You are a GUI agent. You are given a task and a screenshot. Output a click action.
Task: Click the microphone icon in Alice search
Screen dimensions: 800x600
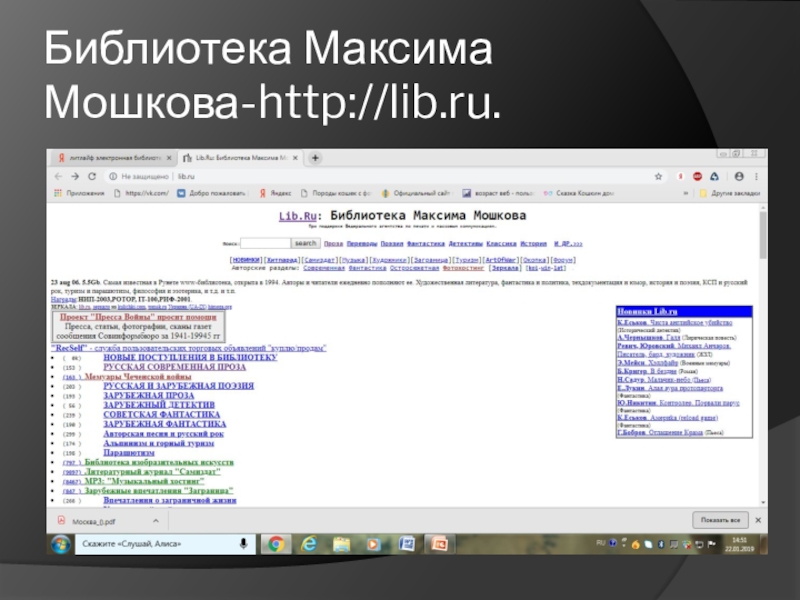243,544
